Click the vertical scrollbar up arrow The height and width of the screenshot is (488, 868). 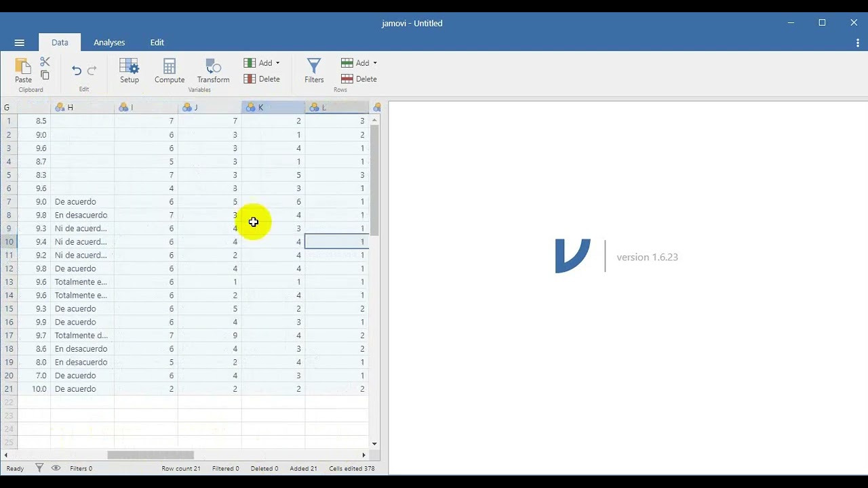coord(374,120)
